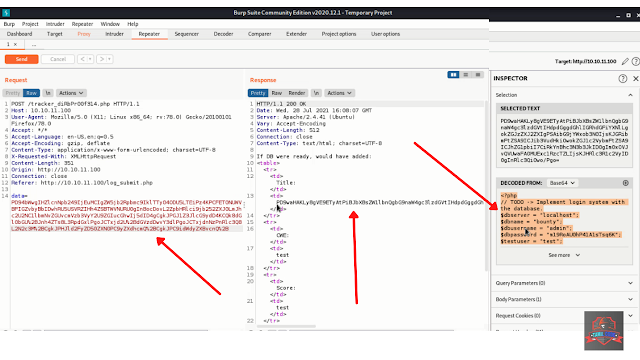The image size is (640, 360).
Task: Click the Target URL label
Action: point(585,62)
